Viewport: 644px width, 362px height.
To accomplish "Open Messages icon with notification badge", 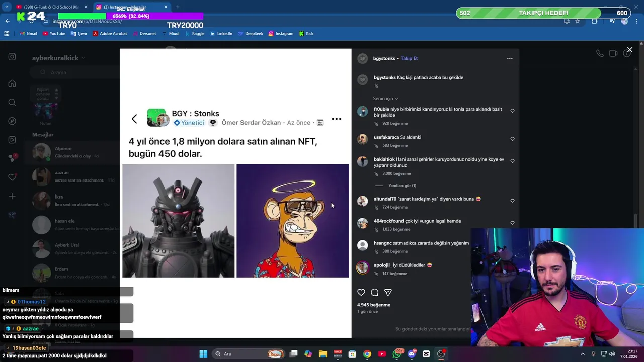I will (12, 158).
